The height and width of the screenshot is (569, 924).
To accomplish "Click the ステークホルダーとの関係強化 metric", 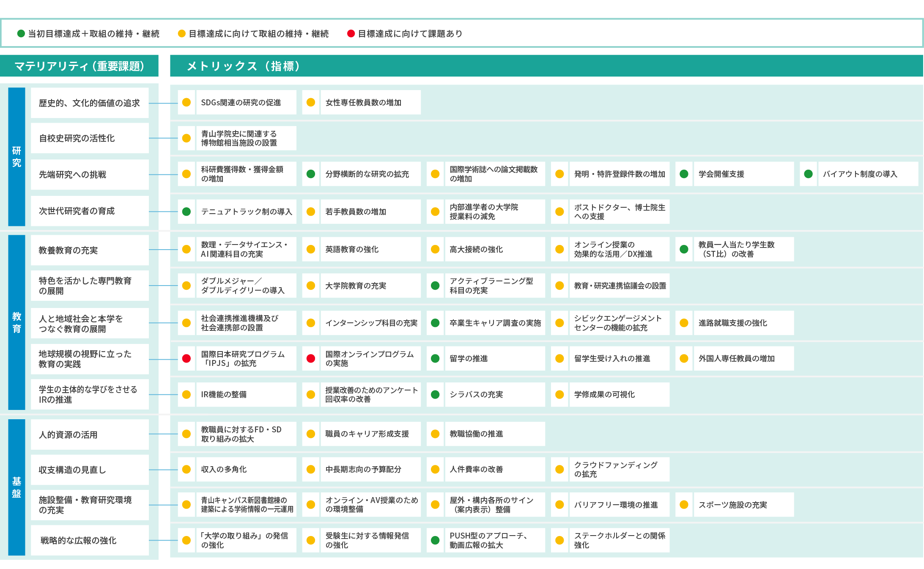I will pyautogui.click(x=619, y=540).
